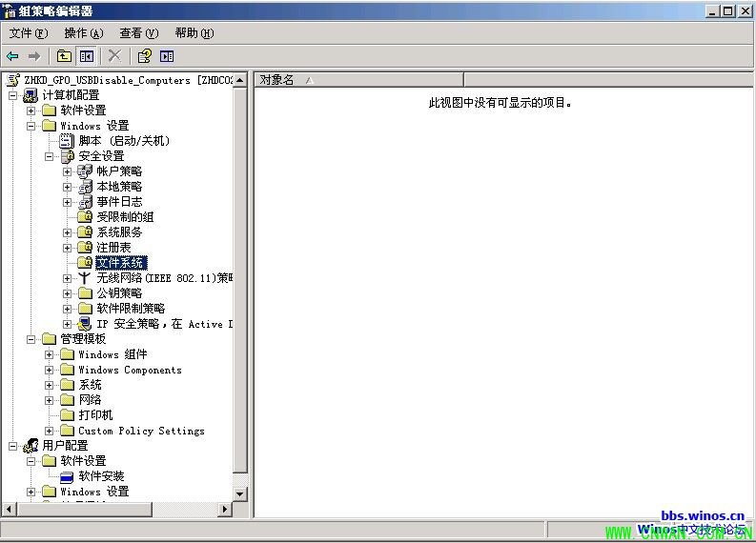Screen dimensions: 756x543
Task: Open the 文件(F) menu
Action: pyautogui.click(x=28, y=33)
